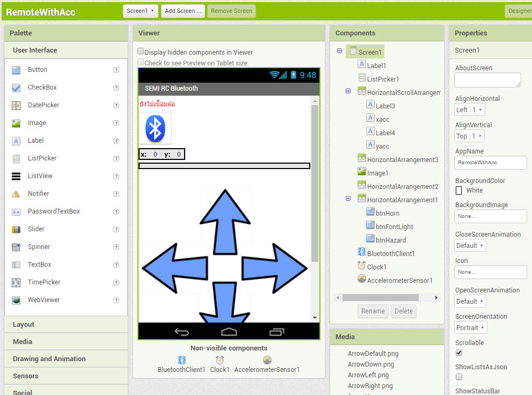532x395 pixels.
Task: Uncheck the Scrollable property checkbox
Action: pos(459,353)
